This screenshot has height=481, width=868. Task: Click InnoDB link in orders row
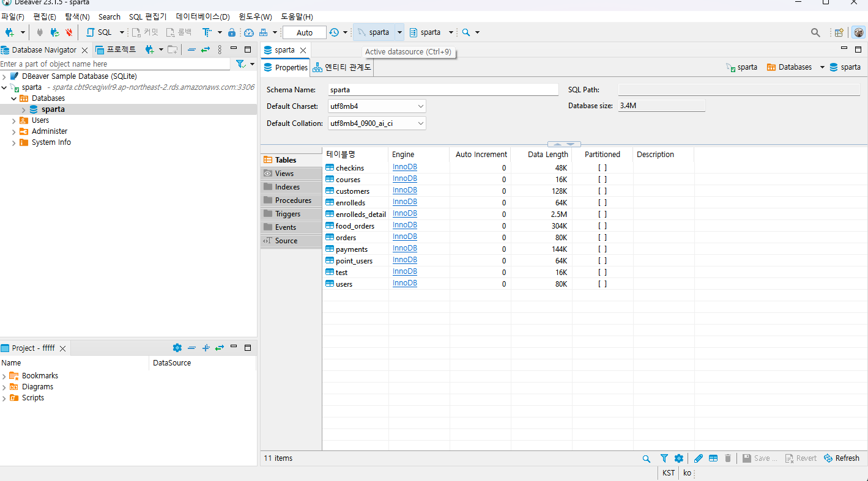click(405, 237)
